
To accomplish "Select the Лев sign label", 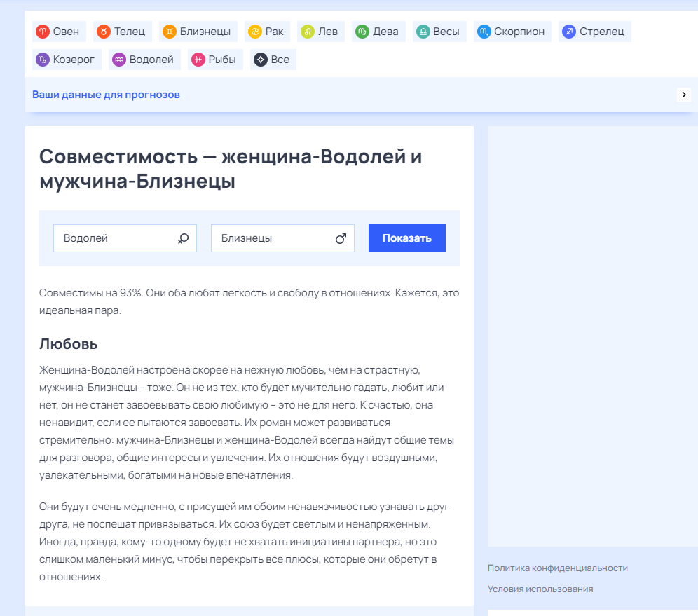I will pyautogui.click(x=328, y=32).
